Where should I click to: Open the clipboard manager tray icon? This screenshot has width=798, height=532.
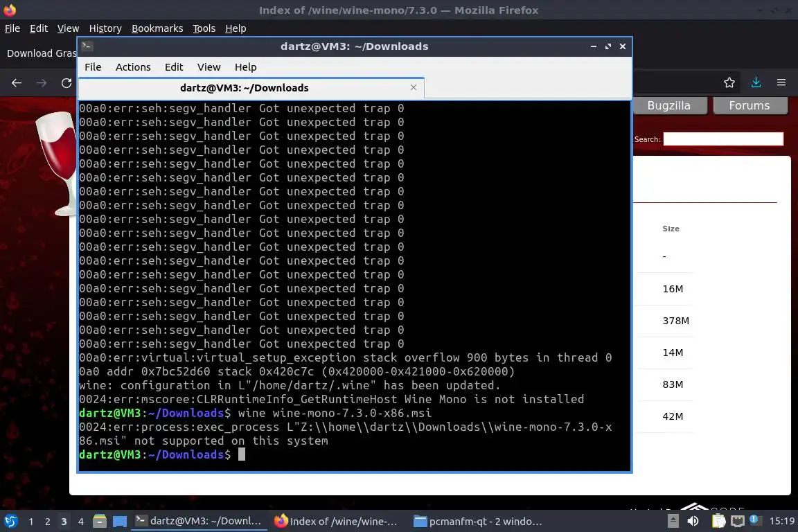[x=718, y=521]
